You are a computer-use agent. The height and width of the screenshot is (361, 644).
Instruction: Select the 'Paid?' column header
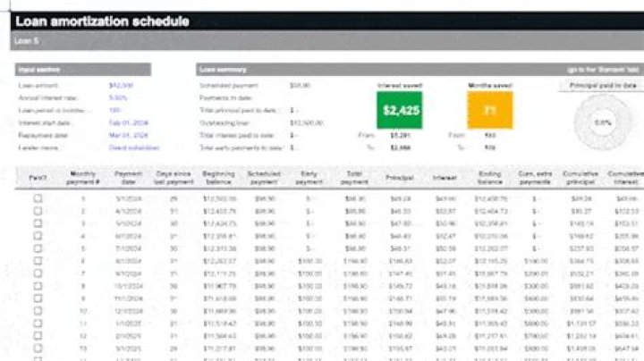38,177
